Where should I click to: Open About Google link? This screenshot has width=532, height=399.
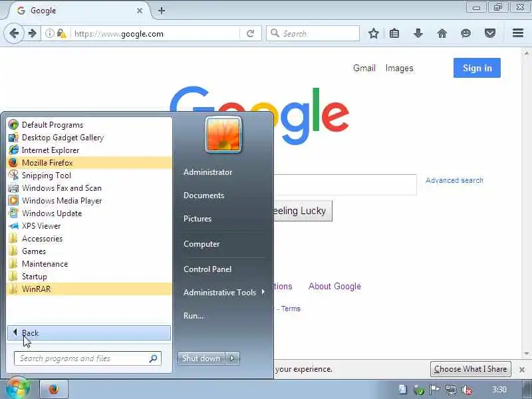click(334, 287)
